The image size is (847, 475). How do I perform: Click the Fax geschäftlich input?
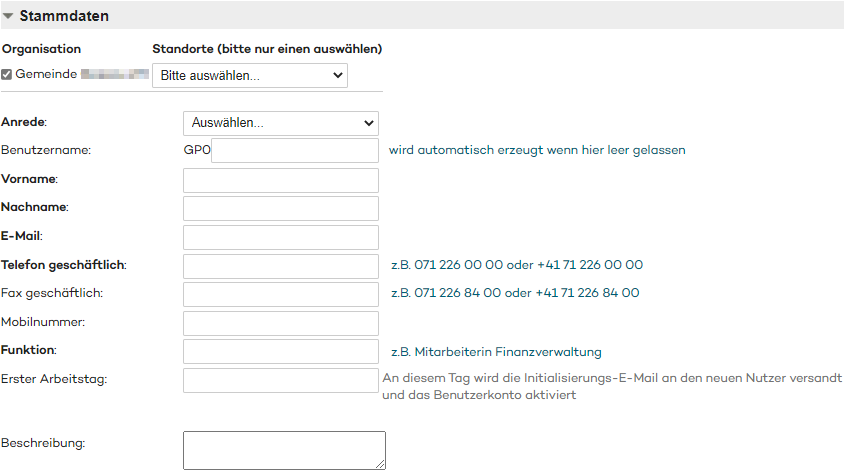coord(281,294)
